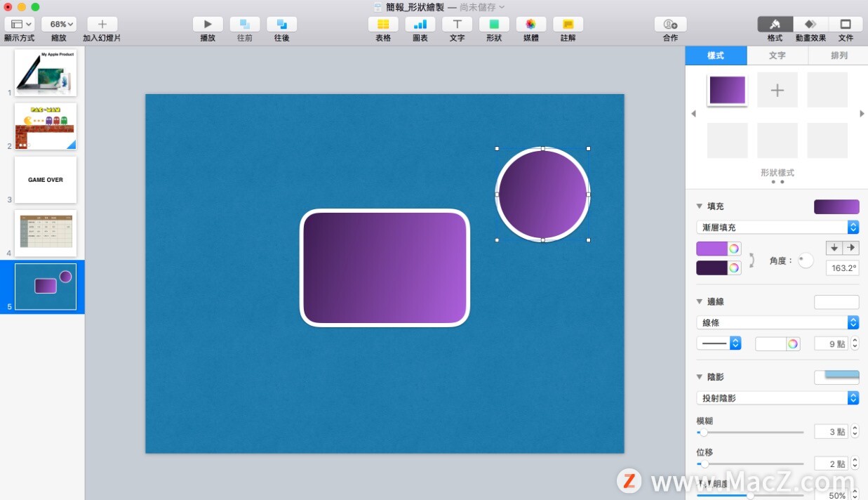Set gradient direction to downward arrow
868x500 pixels.
tap(834, 248)
